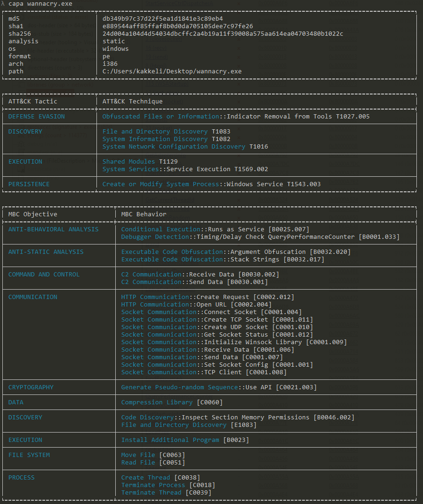Image resolution: width=423 pixels, height=504 pixels.
Task: Open Debugger Detection timing check entry
Action: click(260, 237)
